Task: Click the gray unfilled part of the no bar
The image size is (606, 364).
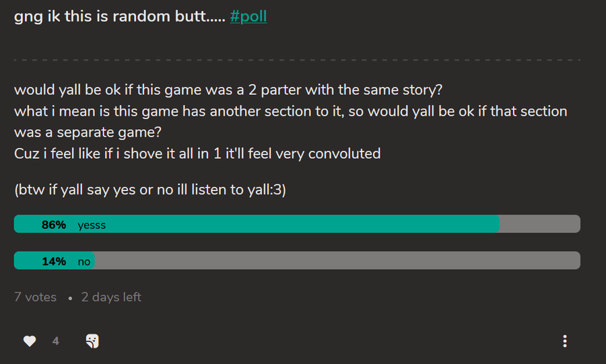Action: pos(337,260)
